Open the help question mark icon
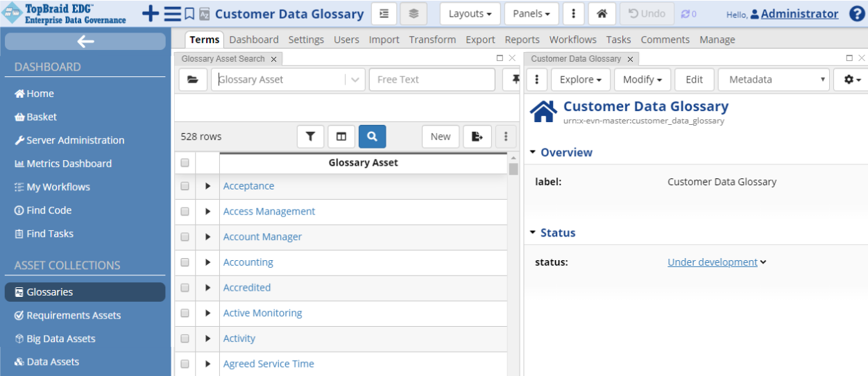 click(x=857, y=14)
